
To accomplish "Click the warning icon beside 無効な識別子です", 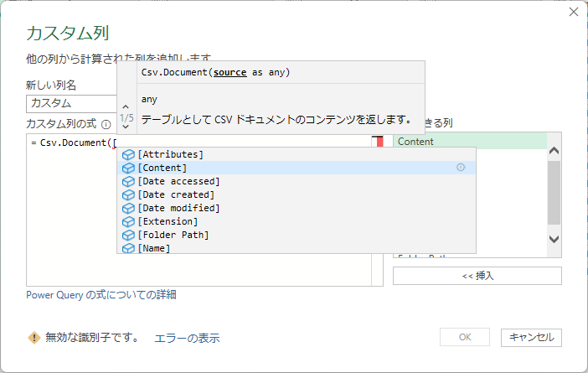I will point(34,338).
